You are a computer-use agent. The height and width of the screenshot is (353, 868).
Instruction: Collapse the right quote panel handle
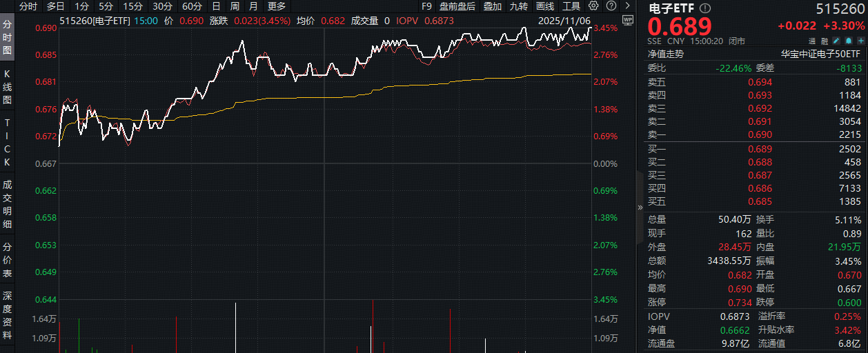pos(638,208)
